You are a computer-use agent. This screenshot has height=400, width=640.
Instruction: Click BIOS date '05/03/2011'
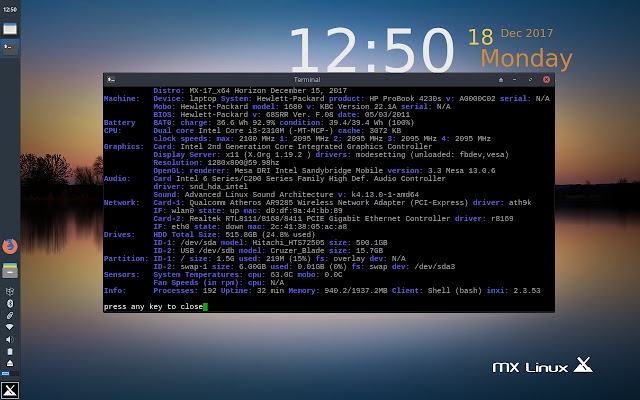click(387, 115)
